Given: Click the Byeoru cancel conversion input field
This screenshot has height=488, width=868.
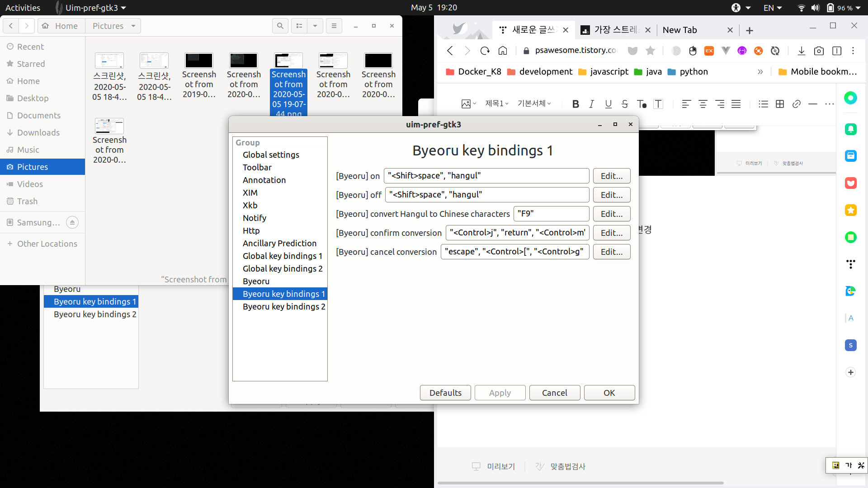Looking at the screenshot, I should pos(514,252).
